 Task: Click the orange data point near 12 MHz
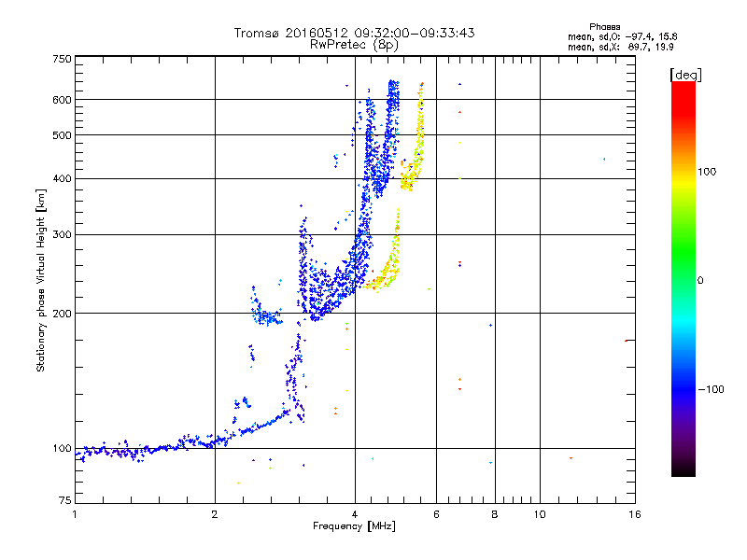pos(571,458)
